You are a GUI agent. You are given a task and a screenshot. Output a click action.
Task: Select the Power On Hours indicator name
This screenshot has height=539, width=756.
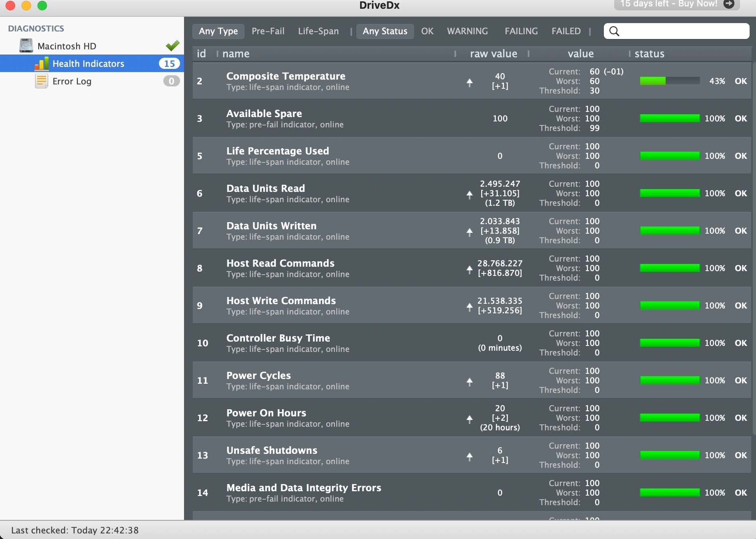coord(266,413)
